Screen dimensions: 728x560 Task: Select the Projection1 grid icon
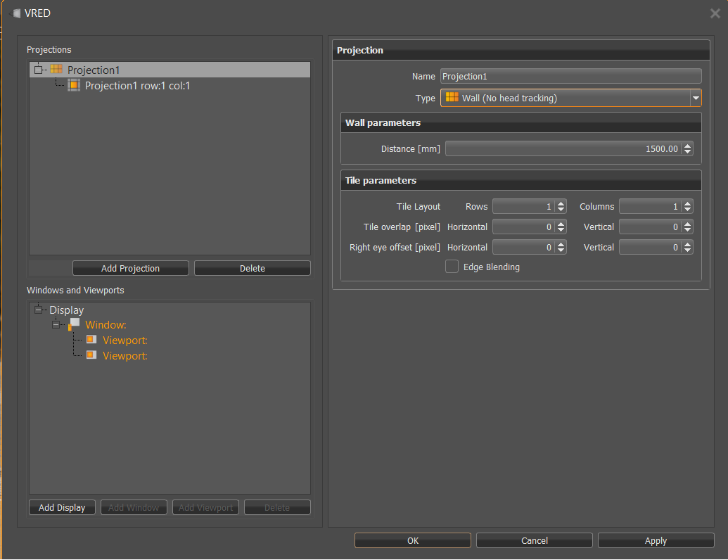click(55, 69)
